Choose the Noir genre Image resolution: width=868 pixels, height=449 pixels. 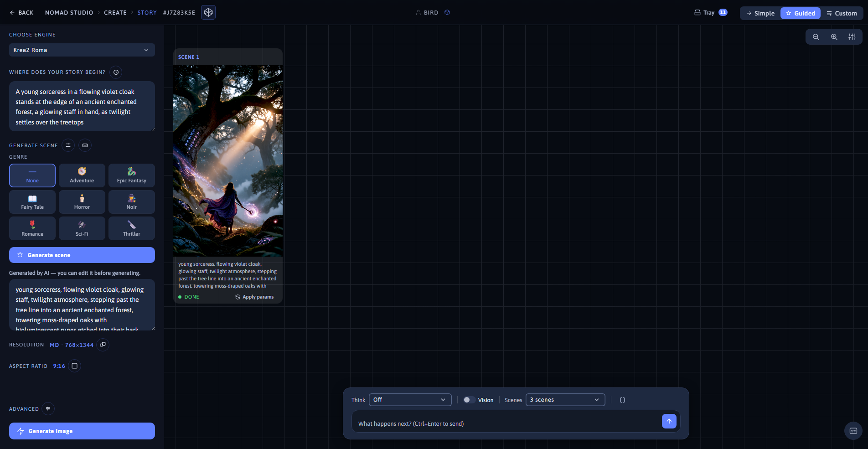(132, 202)
